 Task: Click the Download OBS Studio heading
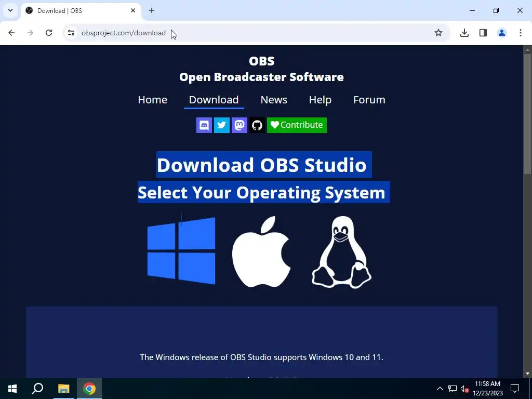click(x=262, y=165)
